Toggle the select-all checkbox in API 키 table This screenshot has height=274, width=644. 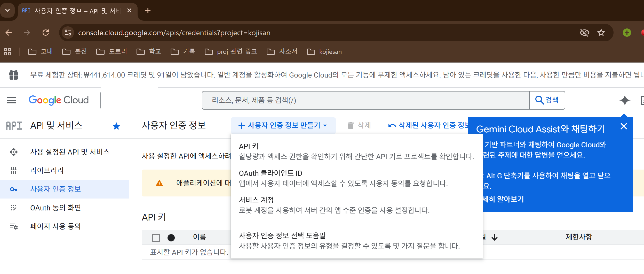(x=156, y=238)
